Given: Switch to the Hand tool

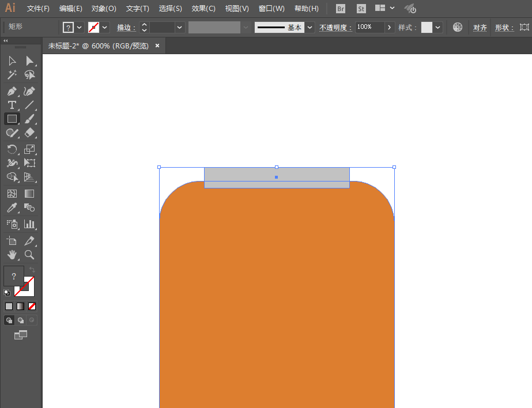Looking at the screenshot, I should tap(12, 254).
